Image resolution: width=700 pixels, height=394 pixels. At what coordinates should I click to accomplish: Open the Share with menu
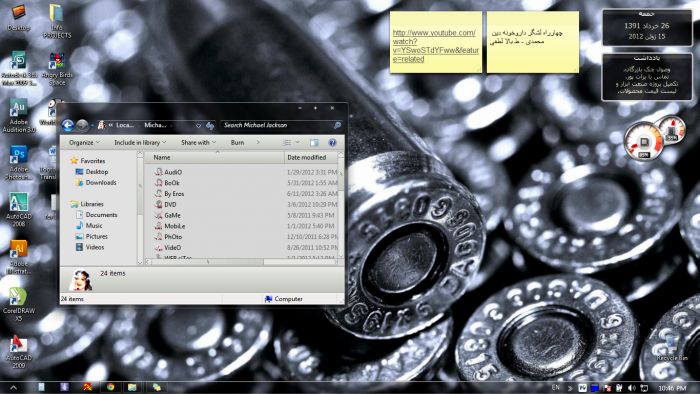[x=198, y=142]
